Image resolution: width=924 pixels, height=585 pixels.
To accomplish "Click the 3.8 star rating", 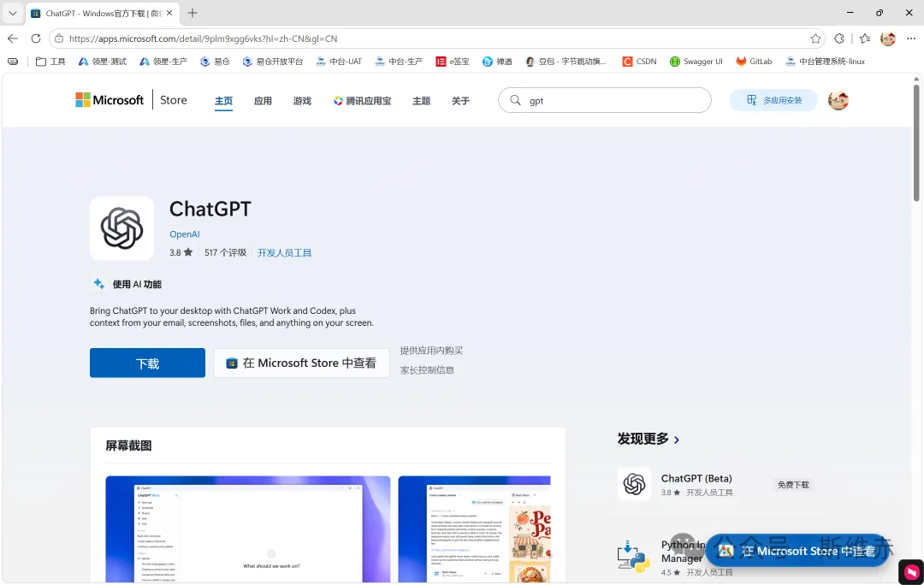I will [181, 252].
